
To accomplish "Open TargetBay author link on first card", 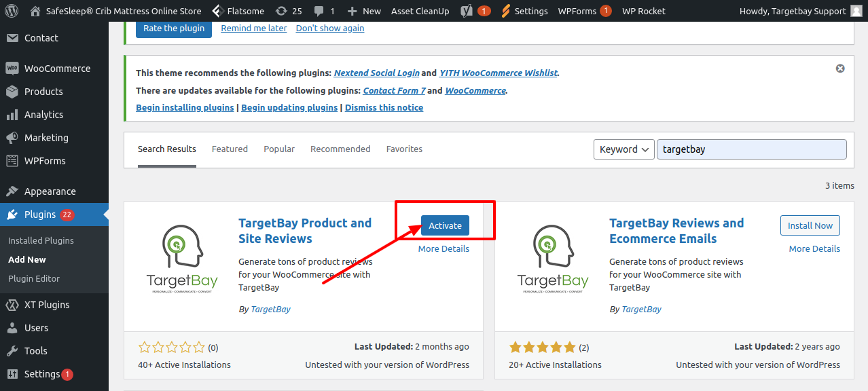I will click(x=271, y=310).
